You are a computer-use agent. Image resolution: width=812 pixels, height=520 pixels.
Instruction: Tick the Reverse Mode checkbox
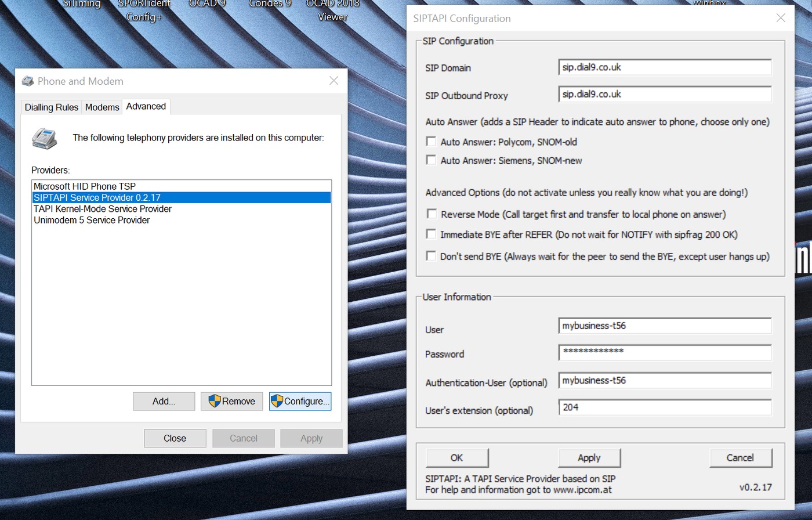click(x=431, y=214)
